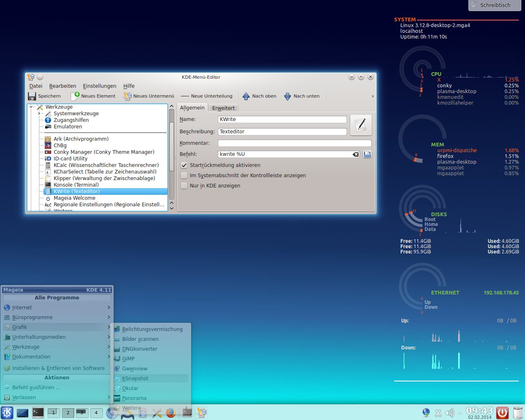The width and height of the screenshot is (525, 420).
Task: Toggle Startrückmeldung aktivieren checkbox
Action: [x=184, y=165]
